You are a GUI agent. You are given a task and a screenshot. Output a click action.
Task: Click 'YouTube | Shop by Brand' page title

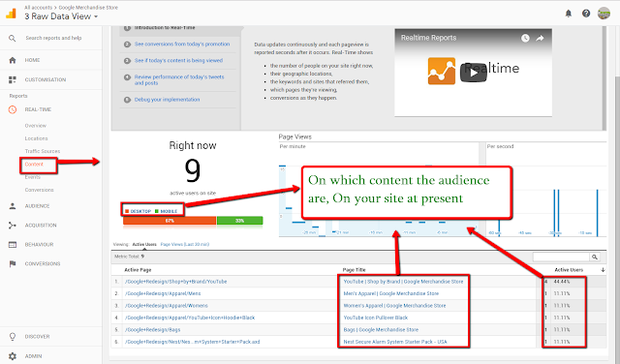point(403,282)
